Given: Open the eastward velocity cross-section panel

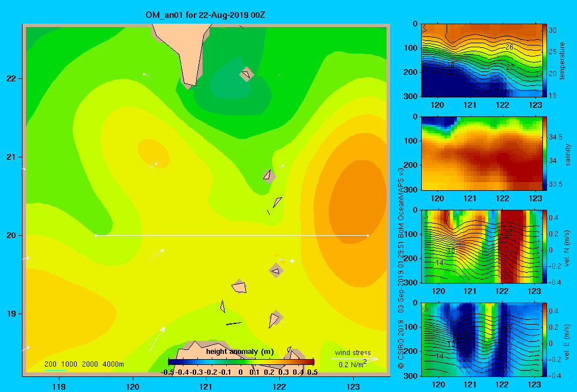Looking at the screenshot, I should (482, 340).
